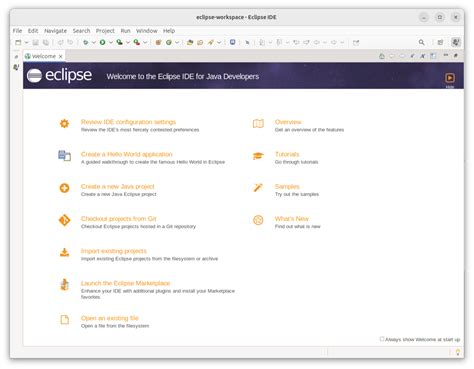Click the toolbar Search flashlight icon
Screen dimensions: 474x369
pos(211,42)
